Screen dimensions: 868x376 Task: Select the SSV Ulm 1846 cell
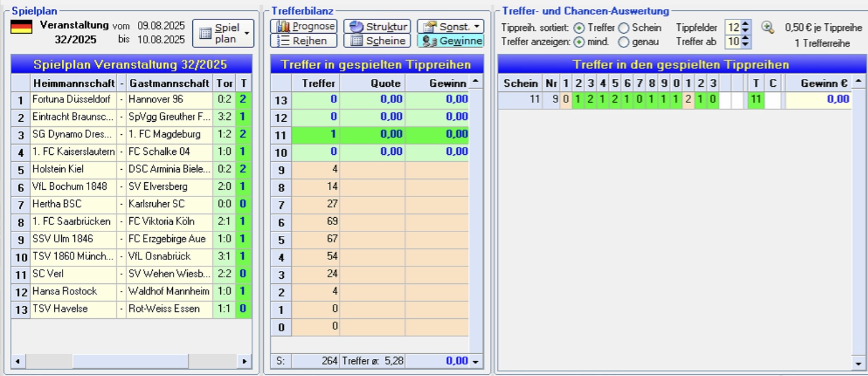click(x=74, y=239)
